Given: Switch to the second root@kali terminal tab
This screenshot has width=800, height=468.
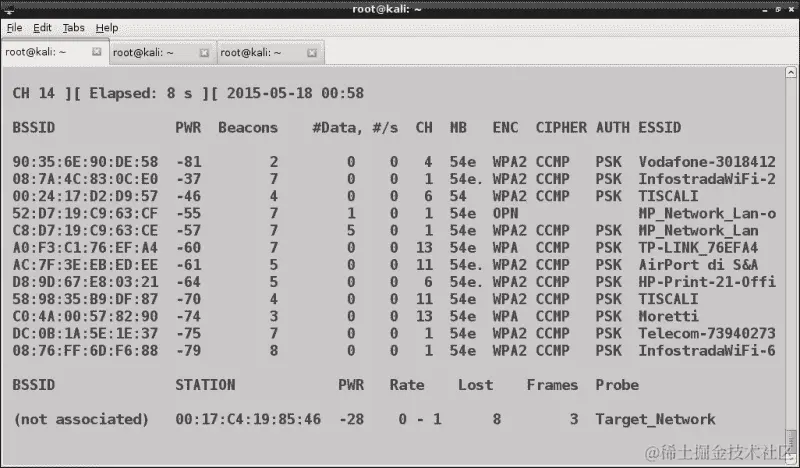Looking at the screenshot, I should 163,53.
